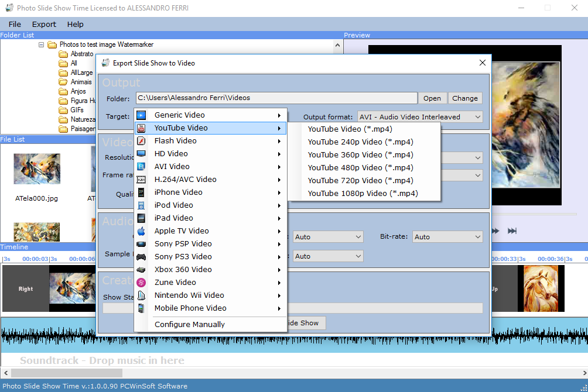The height and width of the screenshot is (392, 588).
Task: Click the Sony PSP Video icon
Action: pyautogui.click(x=141, y=244)
